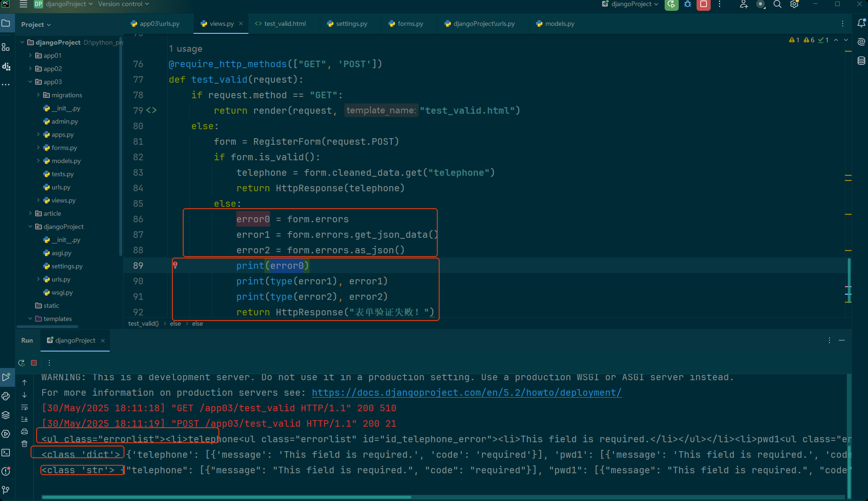Viewport: 868px width, 501px height.
Task: Open the Project tool window icon
Action: click(x=6, y=23)
